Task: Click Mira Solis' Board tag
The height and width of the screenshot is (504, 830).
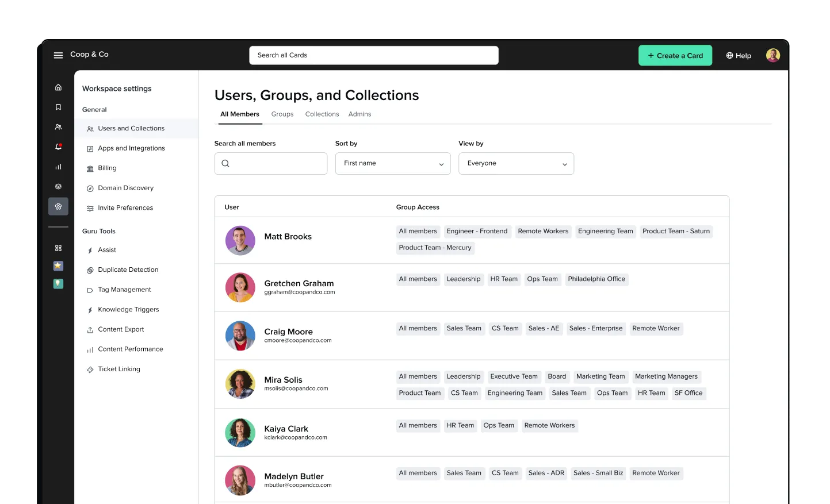Action: [x=557, y=377]
